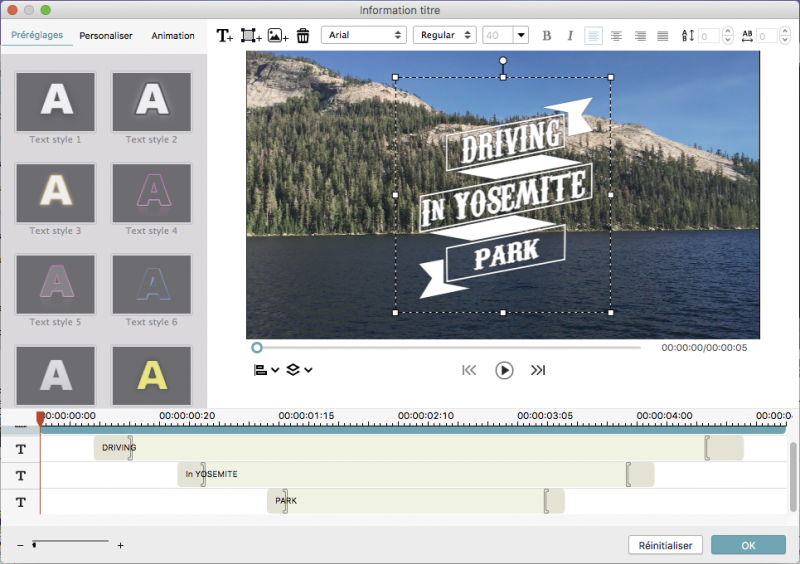The height and width of the screenshot is (564, 800).
Task: Skip to the next frame
Action: click(538, 370)
